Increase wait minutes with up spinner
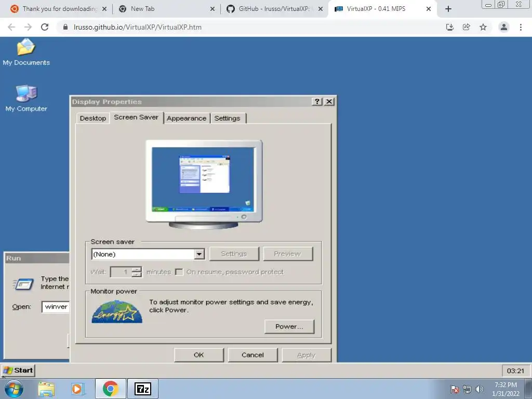The width and height of the screenshot is (532, 399). tap(137, 269)
